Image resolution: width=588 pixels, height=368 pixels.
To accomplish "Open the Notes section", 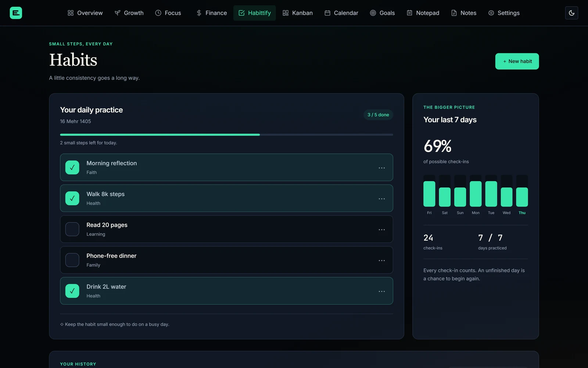I will 464,13.
